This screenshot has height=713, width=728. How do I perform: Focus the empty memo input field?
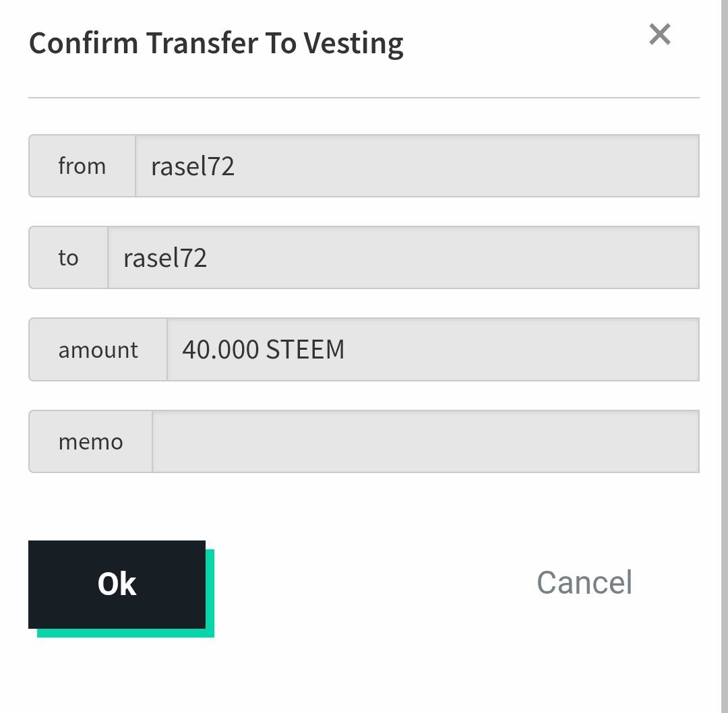pyautogui.click(x=425, y=442)
